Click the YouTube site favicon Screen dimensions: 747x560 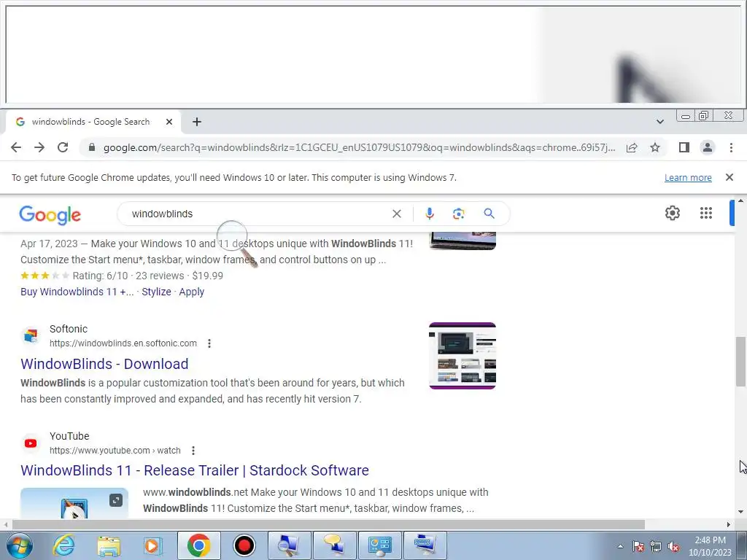[31, 443]
